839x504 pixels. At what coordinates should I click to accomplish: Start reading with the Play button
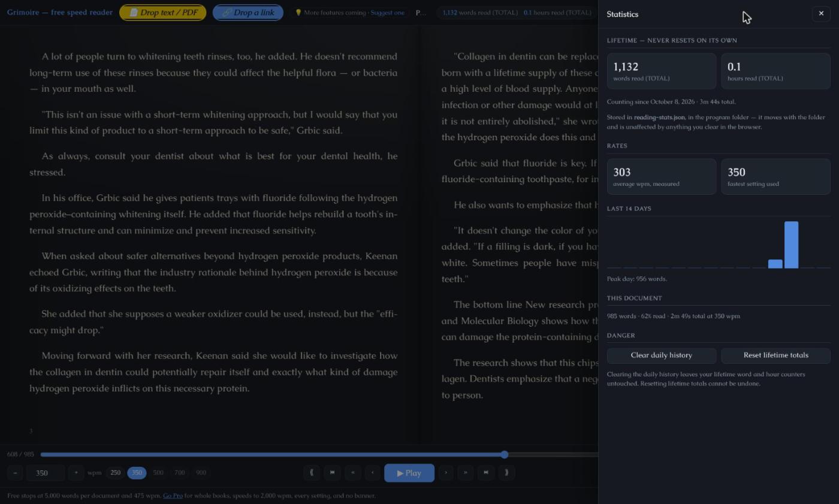click(x=409, y=473)
